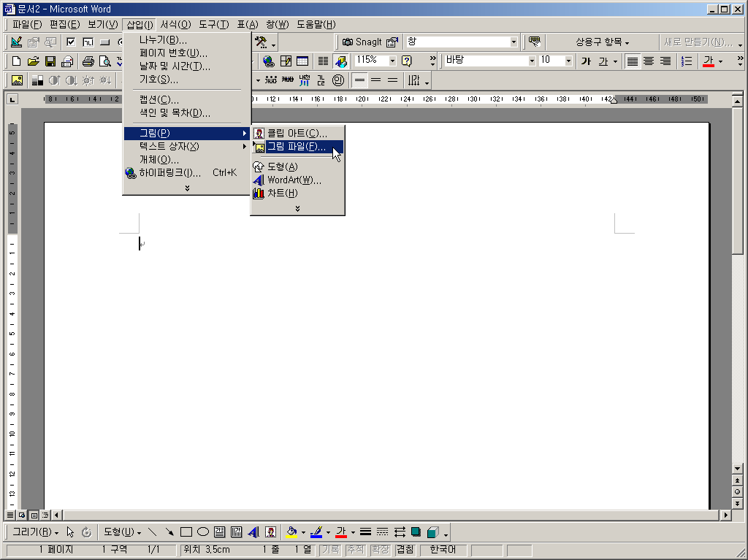
Task: Click the 3D style icon in drawing toolbar
Action: [432, 532]
